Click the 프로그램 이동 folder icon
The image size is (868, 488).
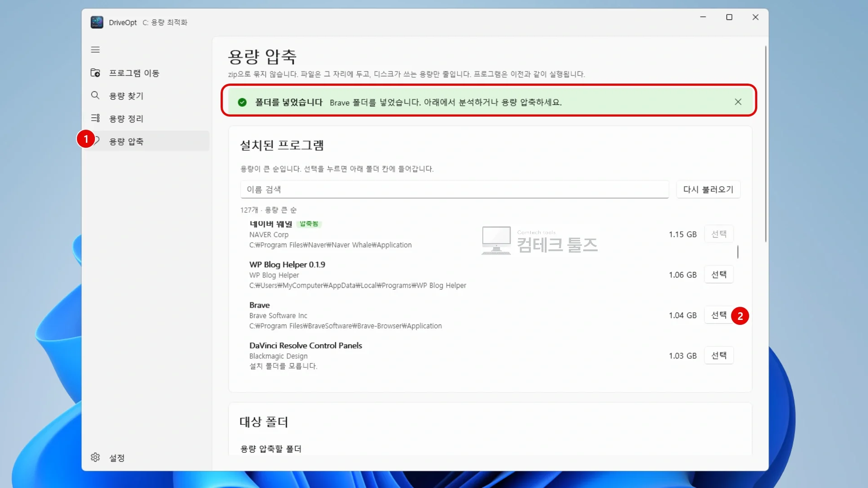pyautogui.click(x=95, y=73)
